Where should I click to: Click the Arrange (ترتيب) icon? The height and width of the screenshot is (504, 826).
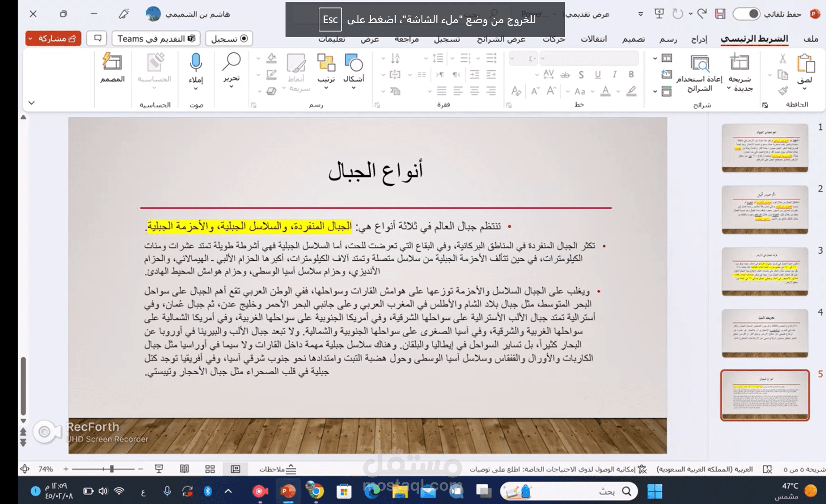[326, 63]
